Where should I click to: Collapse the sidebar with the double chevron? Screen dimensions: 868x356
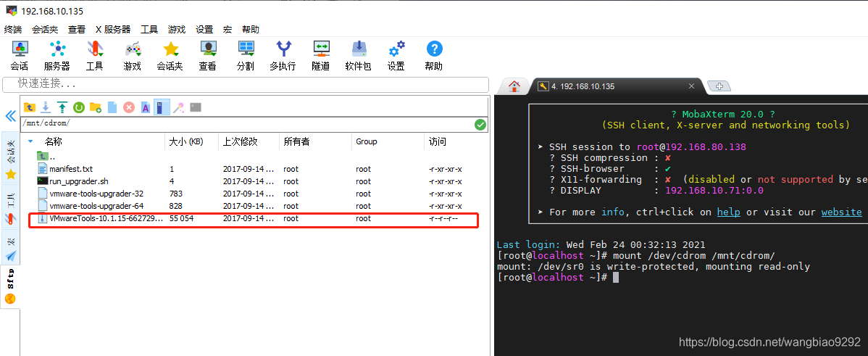[x=10, y=116]
